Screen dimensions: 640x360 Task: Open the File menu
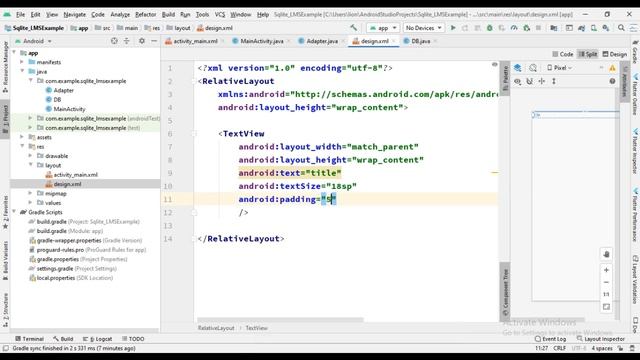20,14
